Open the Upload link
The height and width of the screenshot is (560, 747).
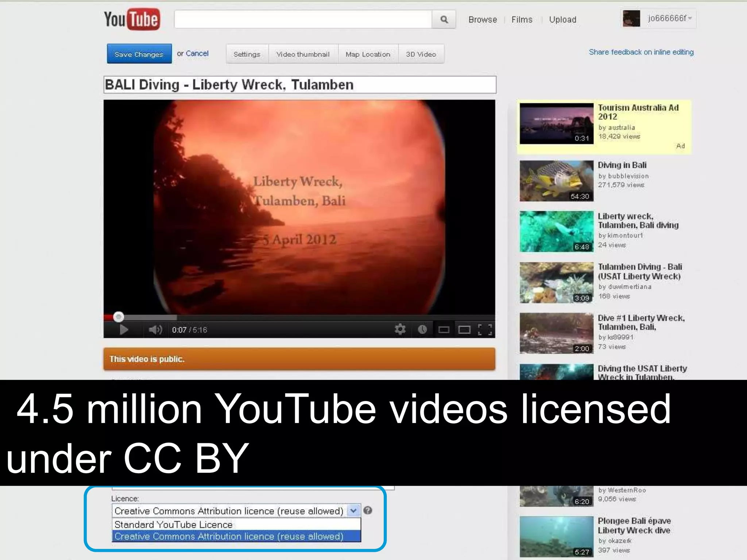point(563,20)
